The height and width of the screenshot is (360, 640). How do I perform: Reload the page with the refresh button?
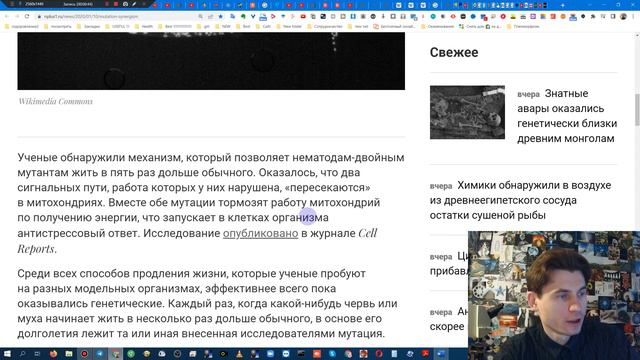tap(27, 16)
